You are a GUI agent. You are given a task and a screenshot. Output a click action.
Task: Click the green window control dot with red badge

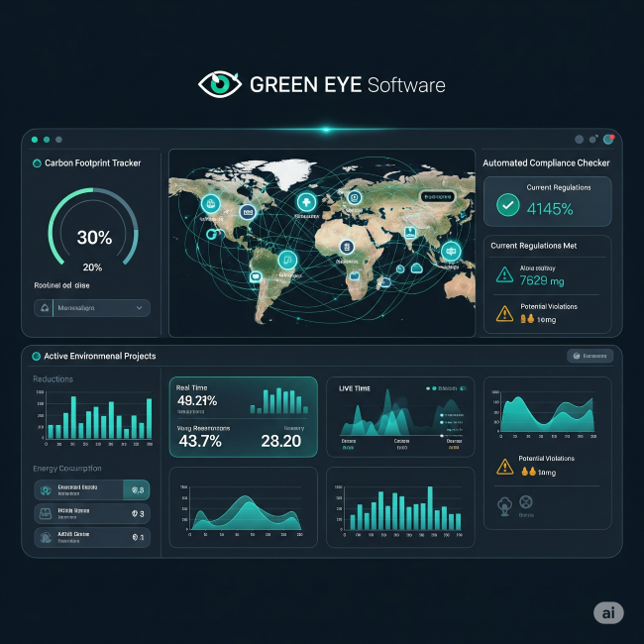pyautogui.click(x=608, y=140)
